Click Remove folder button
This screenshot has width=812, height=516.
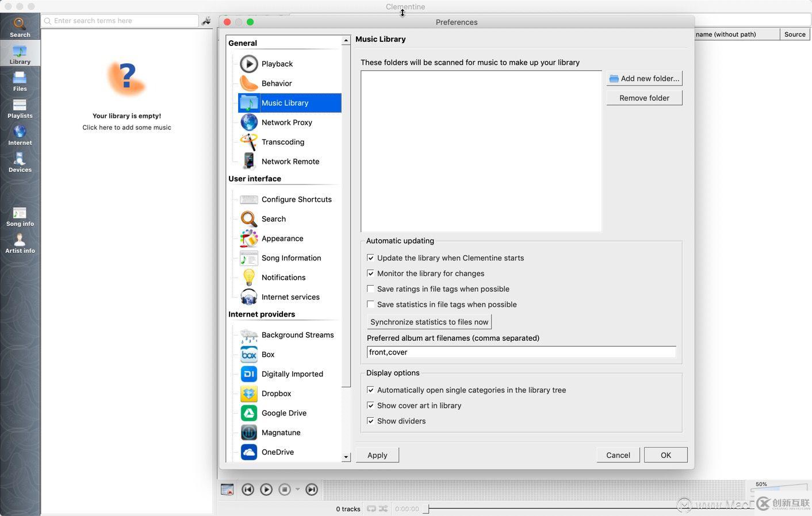click(x=644, y=98)
